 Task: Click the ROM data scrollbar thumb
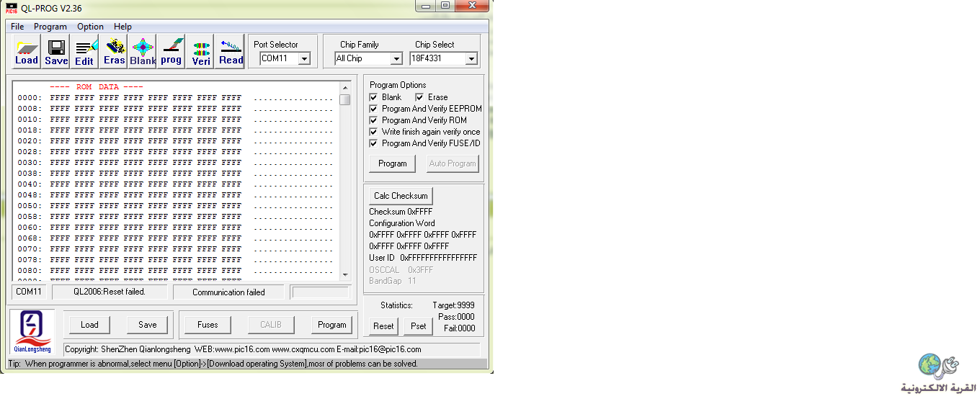click(345, 99)
